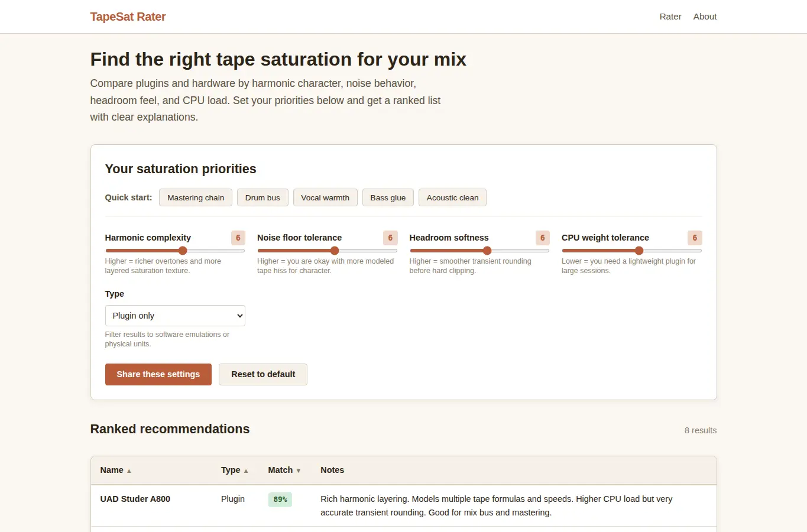Choose the Vocal warmth preset
This screenshot has width=807, height=532.
pyautogui.click(x=325, y=197)
